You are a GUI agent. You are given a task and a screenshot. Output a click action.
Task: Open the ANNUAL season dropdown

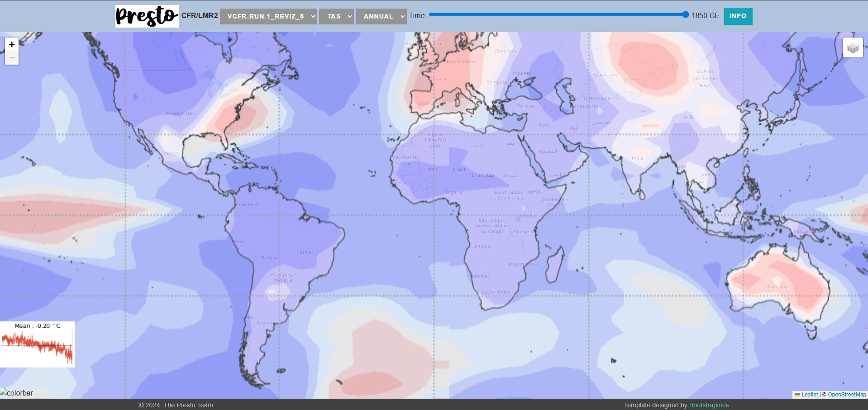(x=381, y=16)
